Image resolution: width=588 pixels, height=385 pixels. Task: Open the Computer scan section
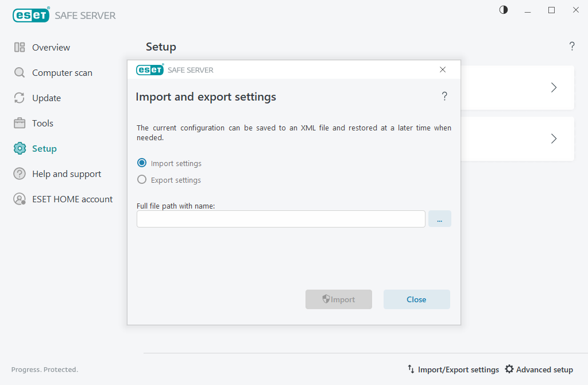click(x=62, y=73)
